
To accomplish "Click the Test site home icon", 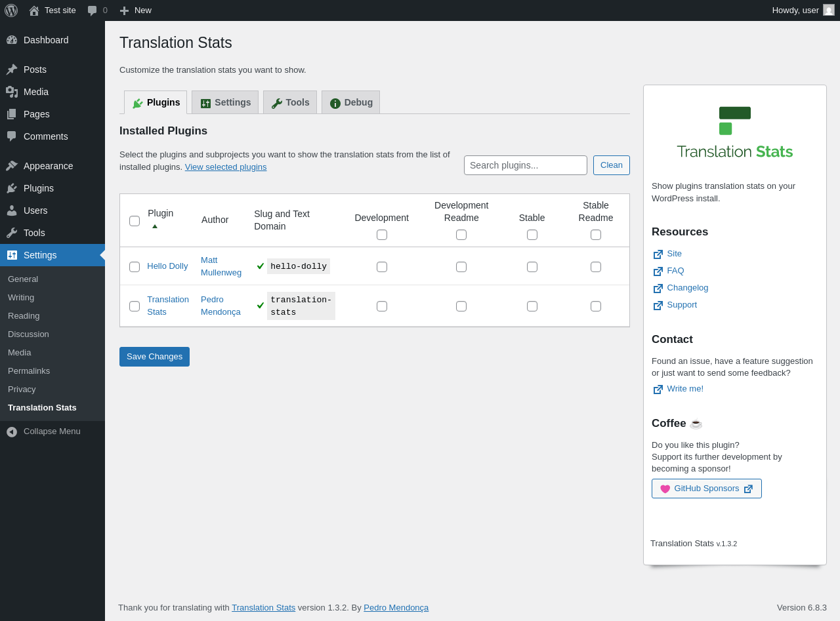I will coord(34,10).
